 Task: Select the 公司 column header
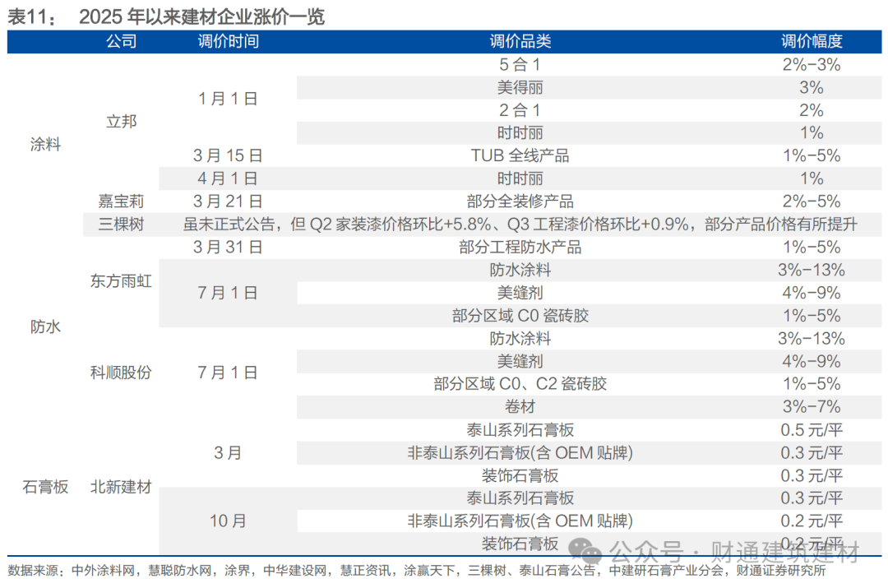pos(121,41)
